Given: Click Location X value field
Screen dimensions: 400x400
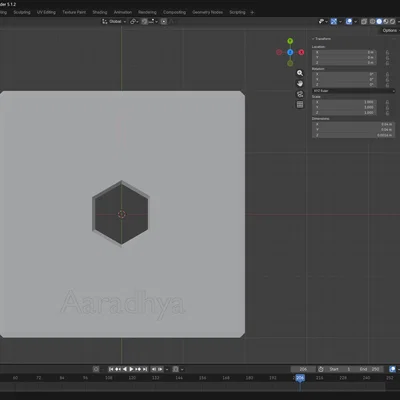Looking at the screenshot, I should [344, 52].
